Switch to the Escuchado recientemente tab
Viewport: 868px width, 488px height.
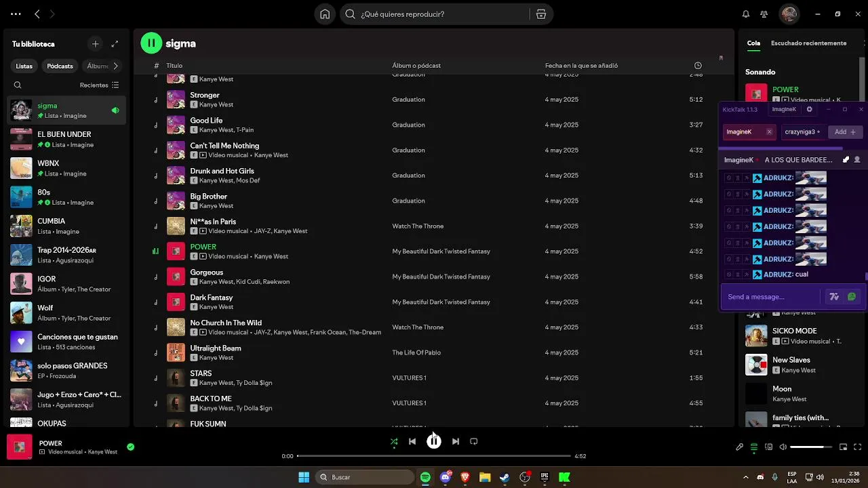[x=808, y=43]
